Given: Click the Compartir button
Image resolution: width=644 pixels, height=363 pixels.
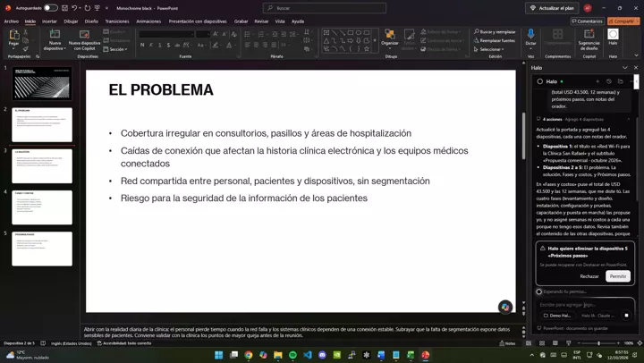Looking at the screenshot, I should [623, 21].
